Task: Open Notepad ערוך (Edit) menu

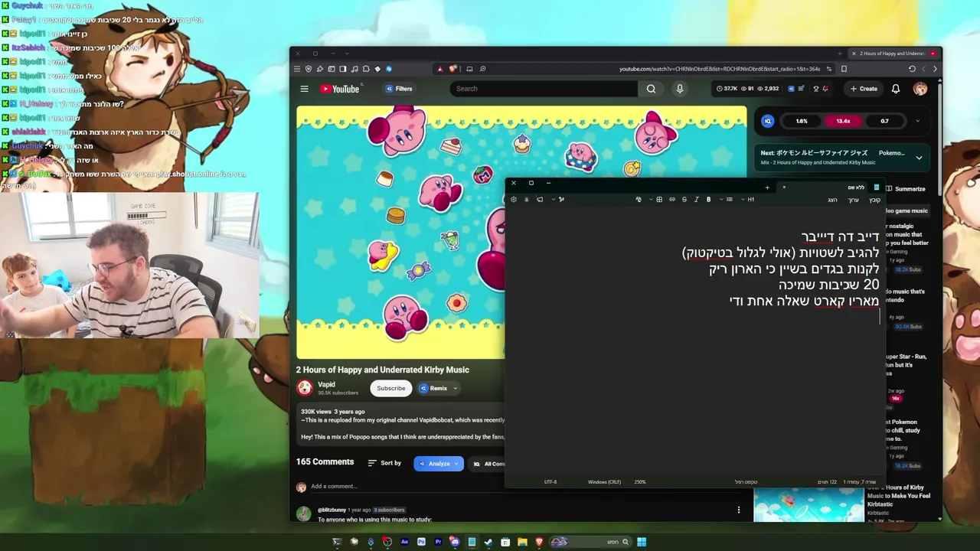Action: 854,200
